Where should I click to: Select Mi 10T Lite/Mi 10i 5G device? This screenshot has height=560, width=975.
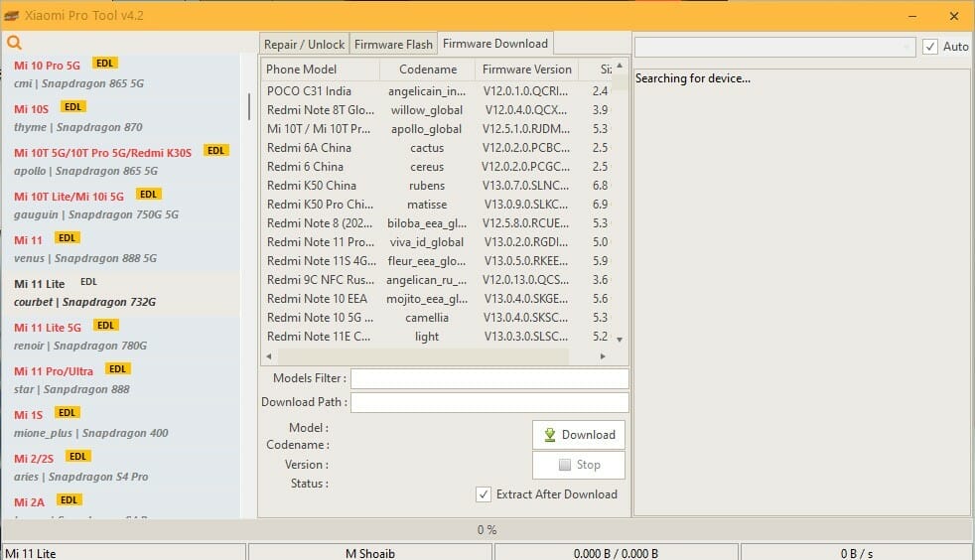tap(121, 205)
